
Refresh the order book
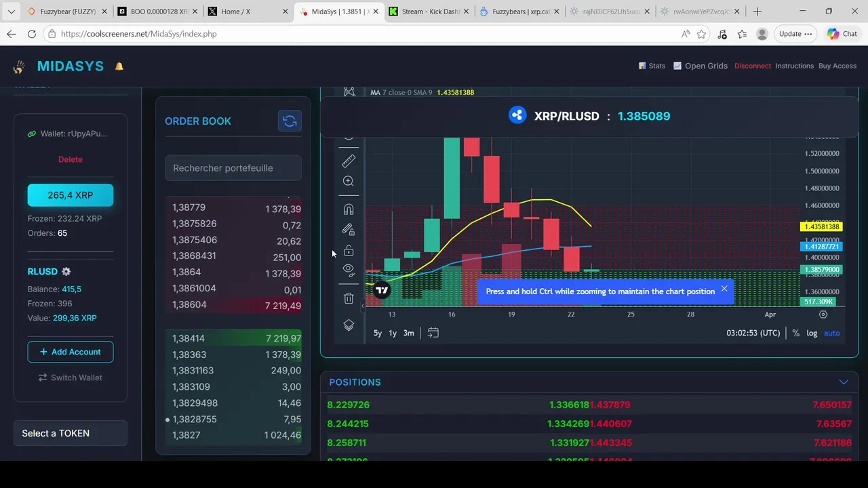coord(290,121)
